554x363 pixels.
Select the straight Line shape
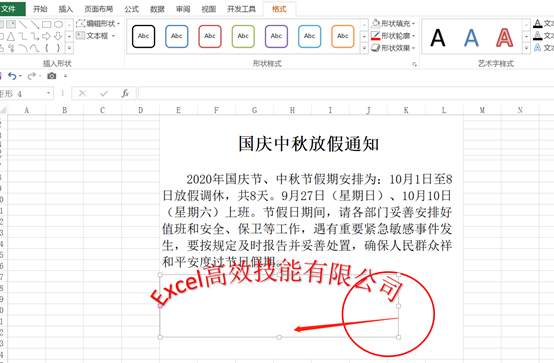coord(23,24)
